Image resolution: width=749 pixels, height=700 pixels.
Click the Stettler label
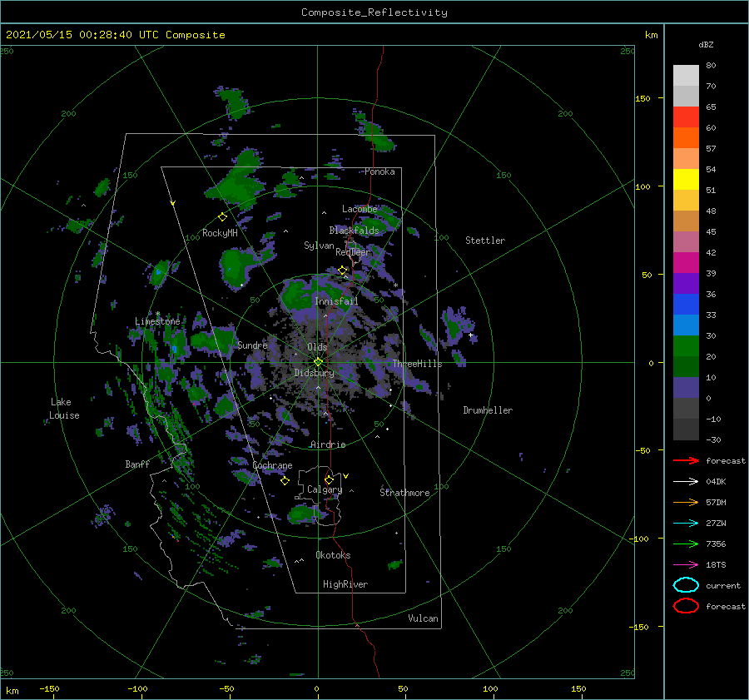click(x=485, y=241)
